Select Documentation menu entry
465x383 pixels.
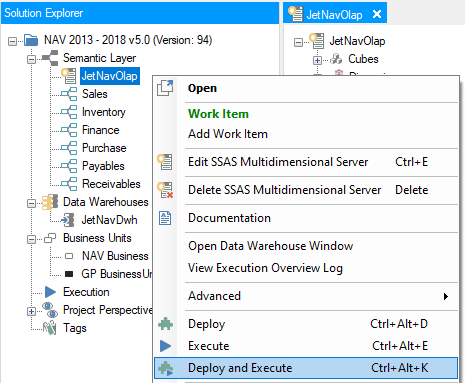coord(306,218)
